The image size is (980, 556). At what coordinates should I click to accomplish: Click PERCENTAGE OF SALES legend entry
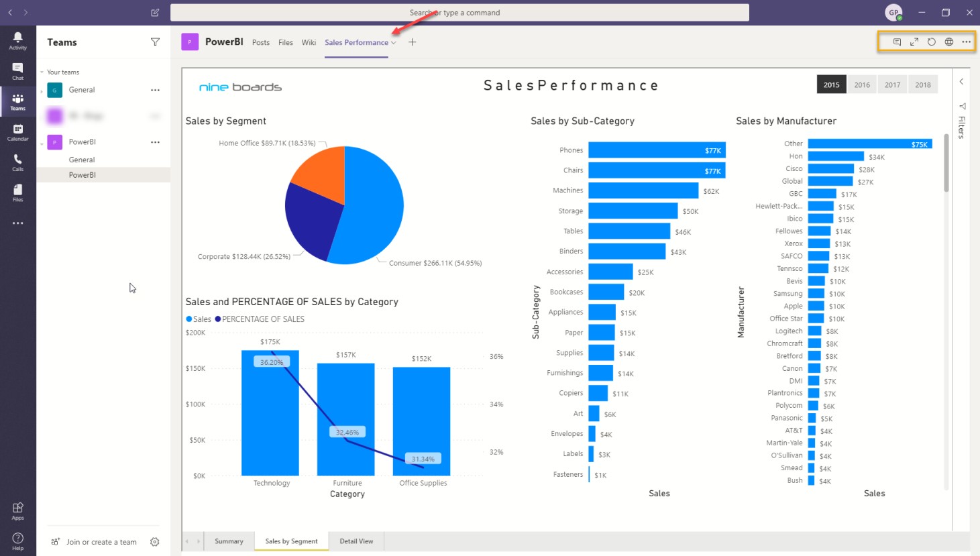click(260, 319)
